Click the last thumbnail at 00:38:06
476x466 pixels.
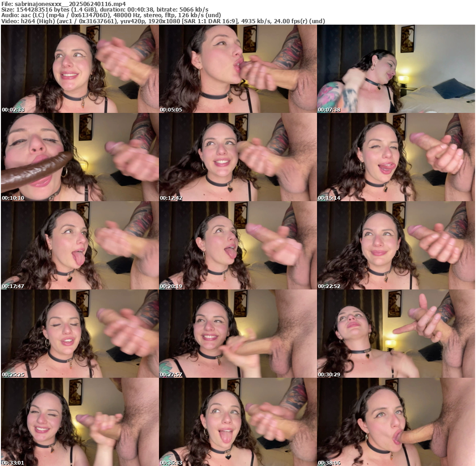pyautogui.click(x=396, y=422)
